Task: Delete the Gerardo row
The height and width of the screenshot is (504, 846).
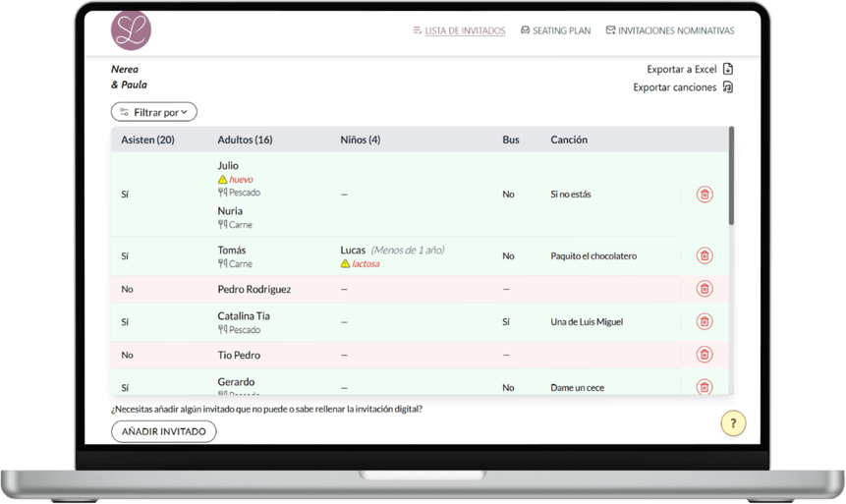Action: [x=705, y=386]
